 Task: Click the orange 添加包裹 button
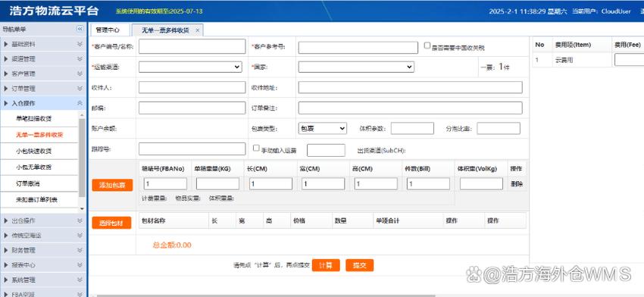[113, 185]
